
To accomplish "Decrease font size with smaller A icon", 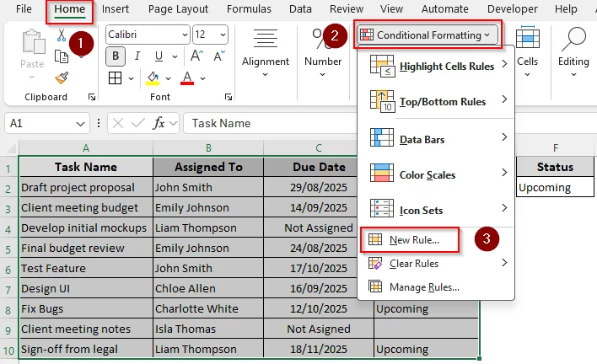I will pyautogui.click(x=219, y=56).
